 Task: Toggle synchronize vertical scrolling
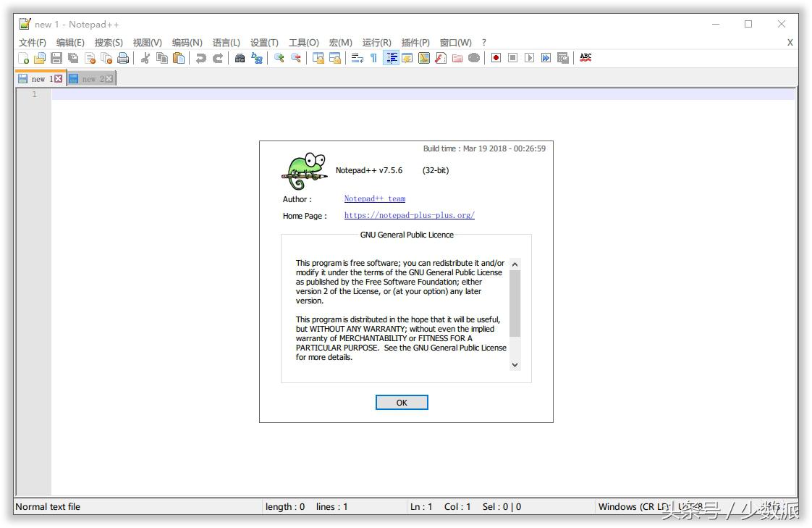pyautogui.click(x=317, y=57)
